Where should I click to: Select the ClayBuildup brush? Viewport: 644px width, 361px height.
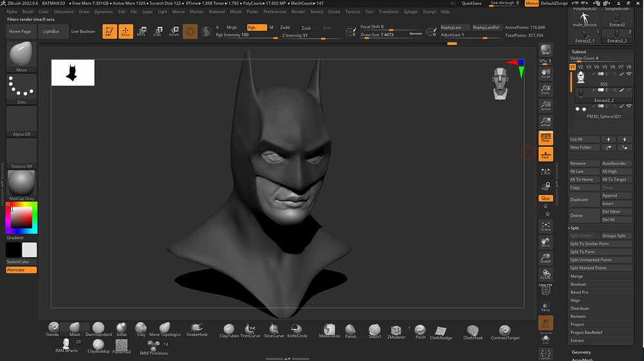pyautogui.click(x=99, y=346)
